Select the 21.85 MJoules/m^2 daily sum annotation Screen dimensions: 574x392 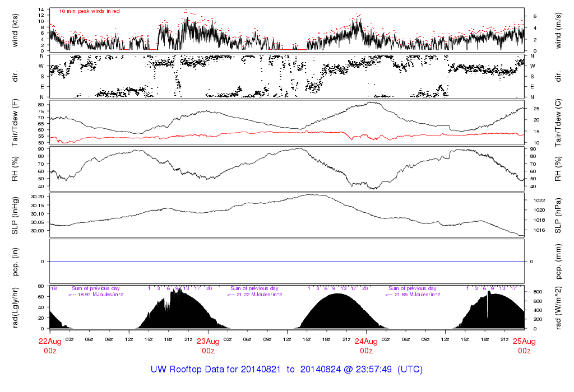[413, 294]
